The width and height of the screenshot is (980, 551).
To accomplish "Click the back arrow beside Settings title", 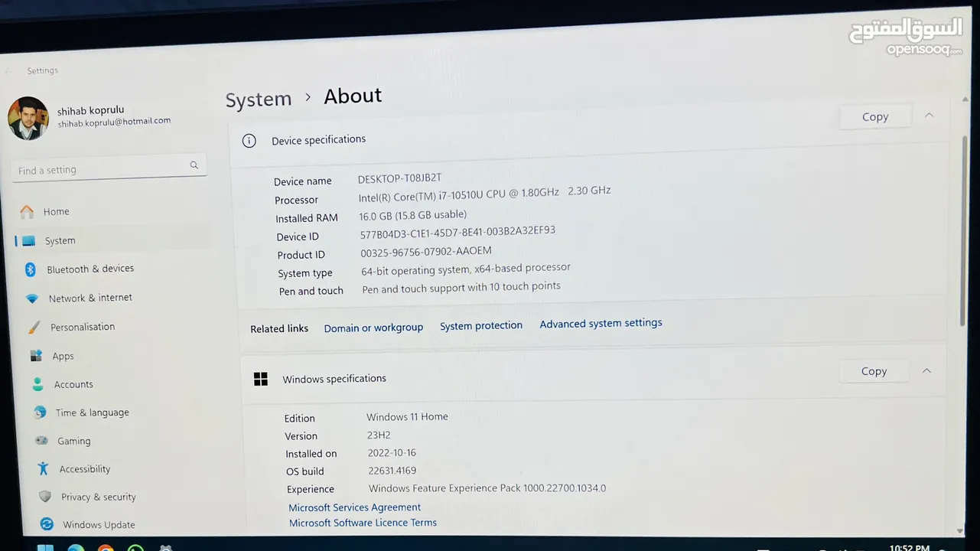I will [8, 72].
